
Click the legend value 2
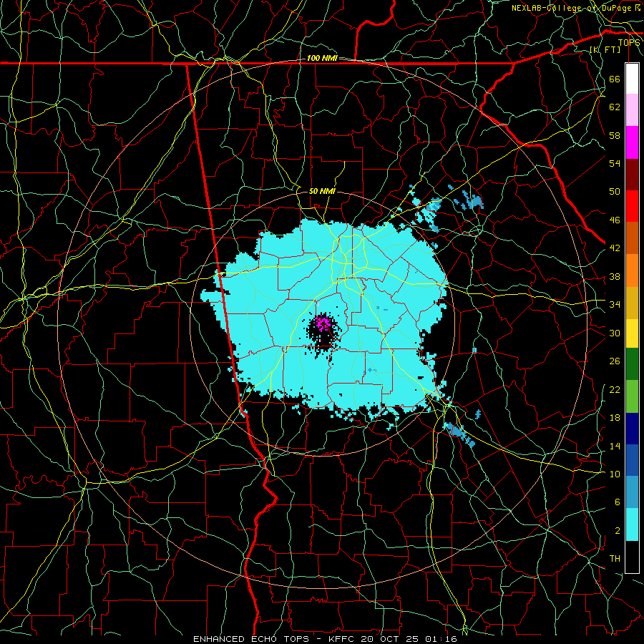618,531
